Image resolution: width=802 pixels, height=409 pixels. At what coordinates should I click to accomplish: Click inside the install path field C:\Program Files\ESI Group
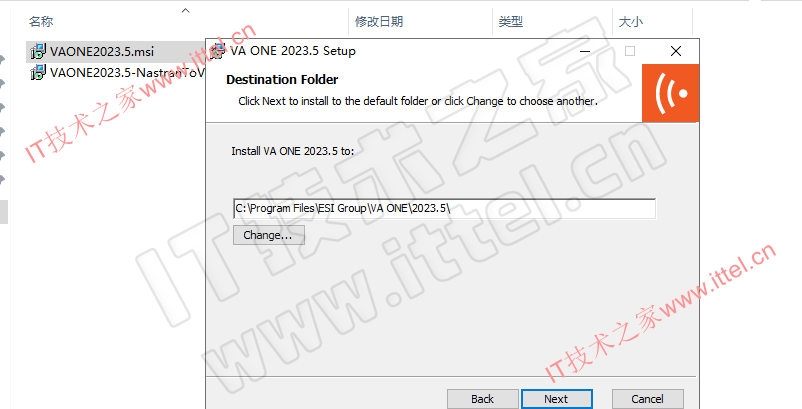point(444,209)
